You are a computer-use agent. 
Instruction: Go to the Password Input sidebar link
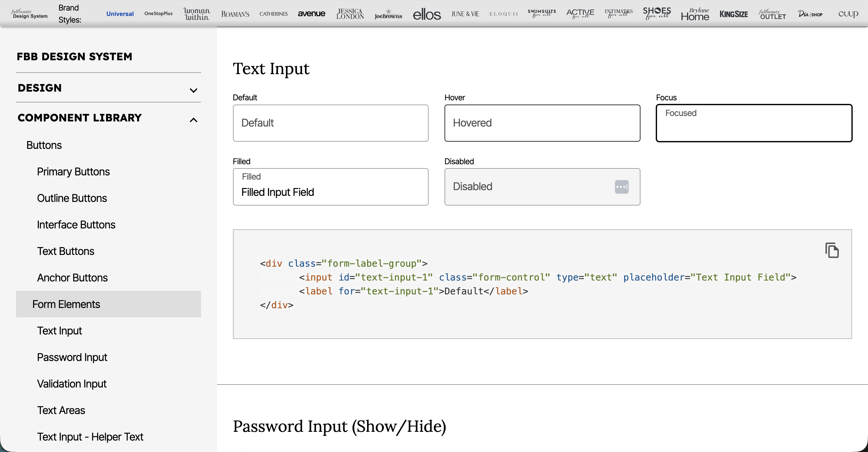[72, 357]
